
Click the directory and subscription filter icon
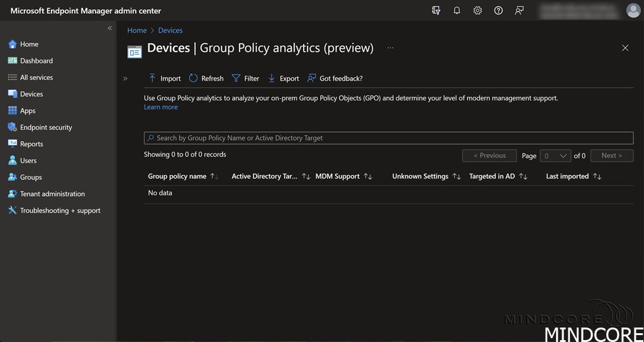pos(436,11)
